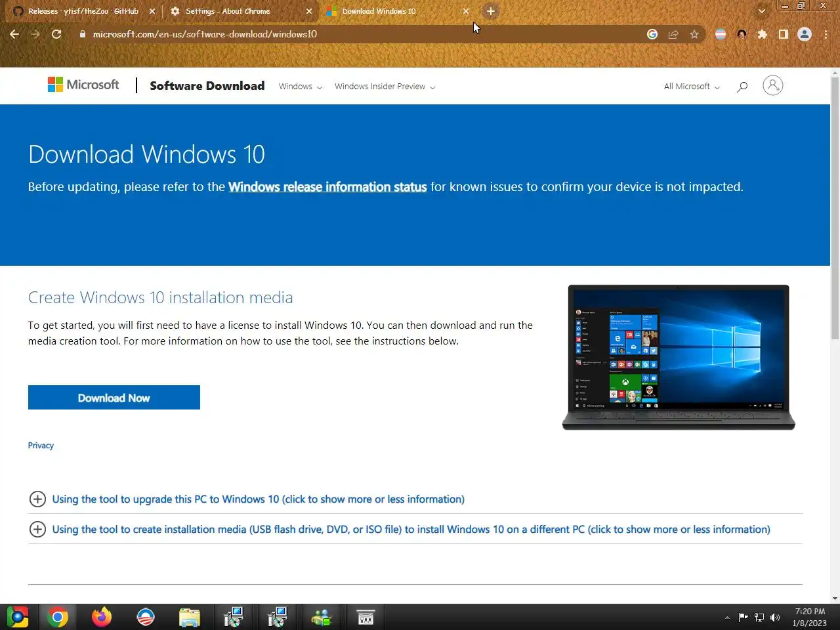Image resolution: width=840 pixels, height=630 pixels.
Task: Click the Software Download heading link
Action: click(x=207, y=85)
